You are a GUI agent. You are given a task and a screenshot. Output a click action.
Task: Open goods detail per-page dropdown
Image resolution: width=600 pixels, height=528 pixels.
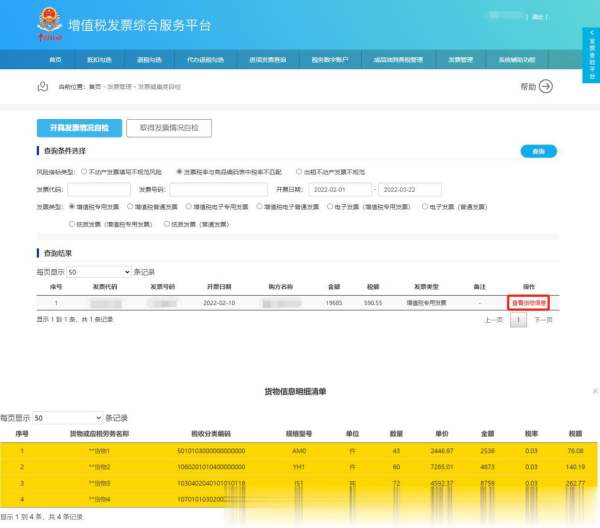click(x=68, y=417)
